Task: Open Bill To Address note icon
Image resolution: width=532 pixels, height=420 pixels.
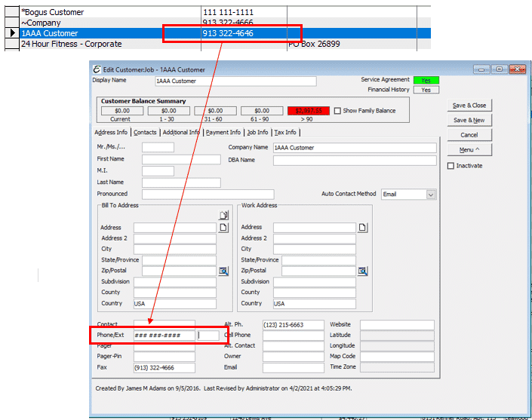Action: 223,228
